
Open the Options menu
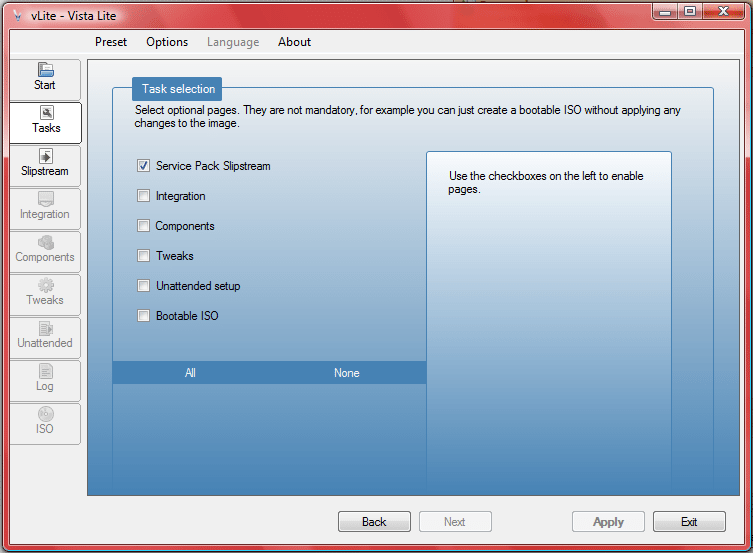click(167, 42)
